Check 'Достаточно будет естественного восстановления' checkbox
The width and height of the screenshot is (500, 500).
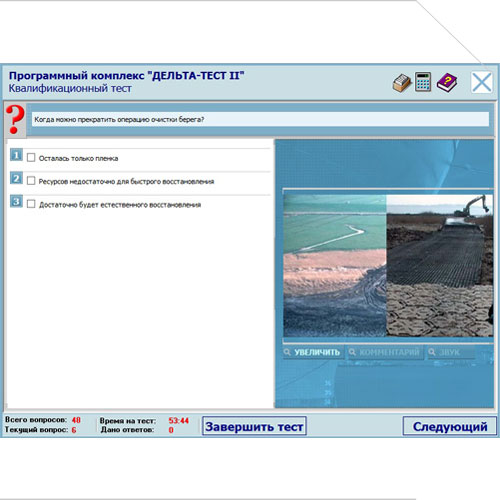[31, 204]
